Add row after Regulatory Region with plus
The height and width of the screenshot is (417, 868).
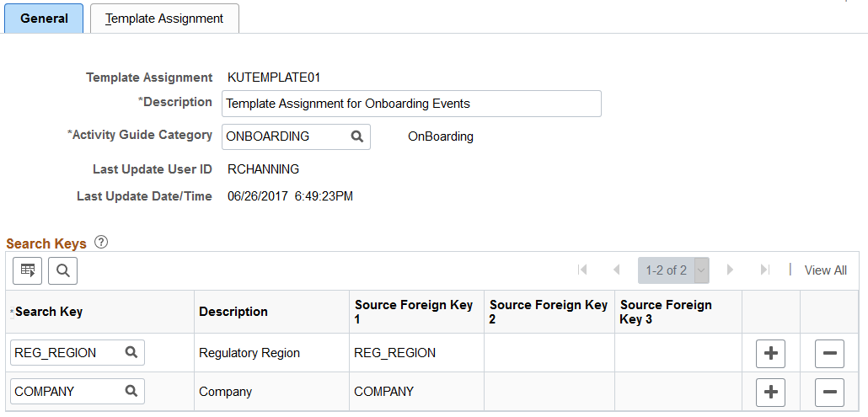point(770,354)
